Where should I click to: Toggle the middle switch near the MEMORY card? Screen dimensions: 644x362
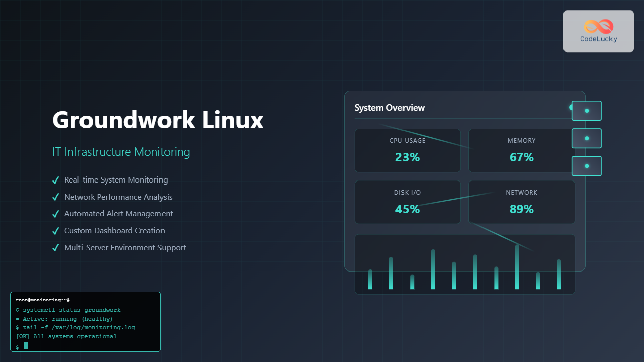586,138
